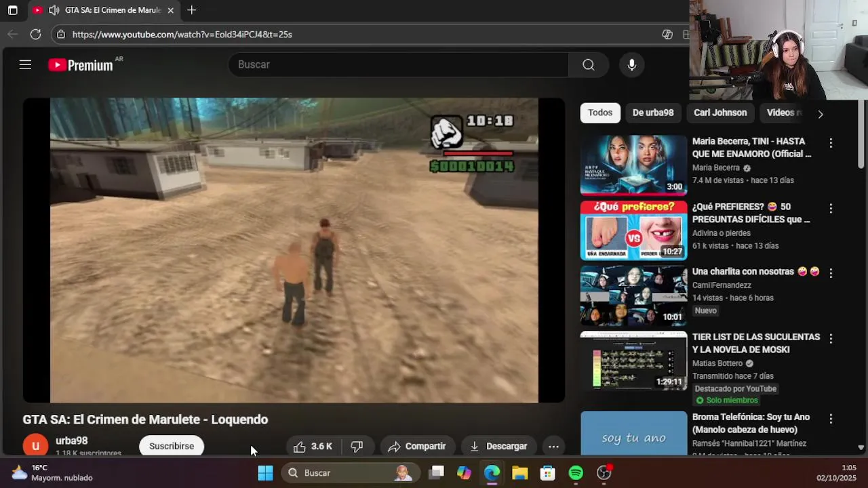
Task: Open Una charlita con nosotras video title
Action: click(x=756, y=272)
